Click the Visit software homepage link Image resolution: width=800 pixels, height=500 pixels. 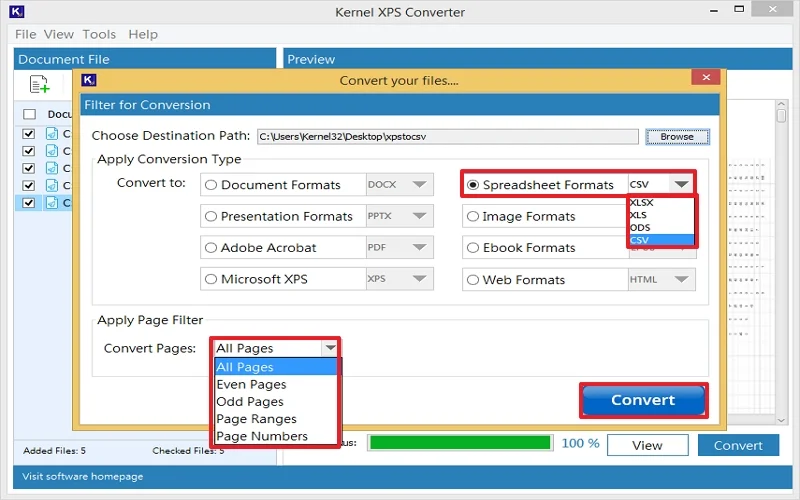coord(83,476)
